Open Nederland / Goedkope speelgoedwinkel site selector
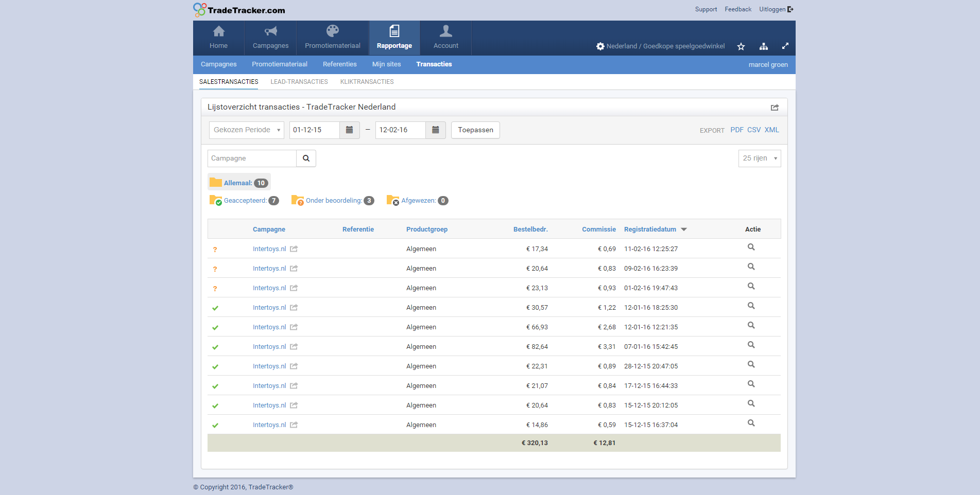This screenshot has height=495, width=980. coord(661,46)
